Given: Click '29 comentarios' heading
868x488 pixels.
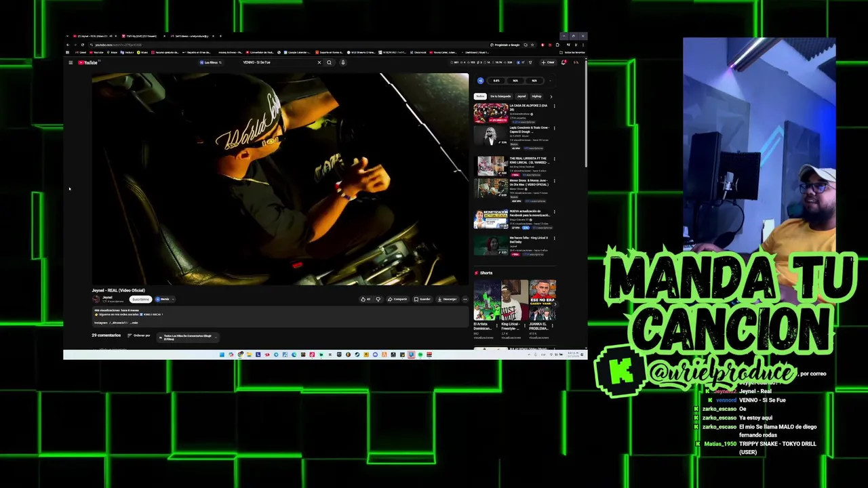Looking at the screenshot, I should [106, 335].
